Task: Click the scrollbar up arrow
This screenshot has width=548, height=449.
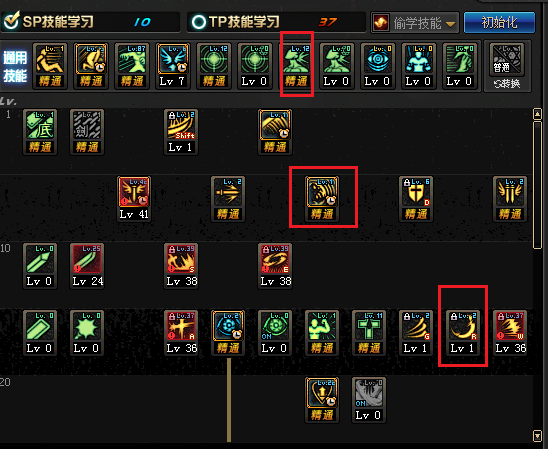Action: tap(538, 114)
